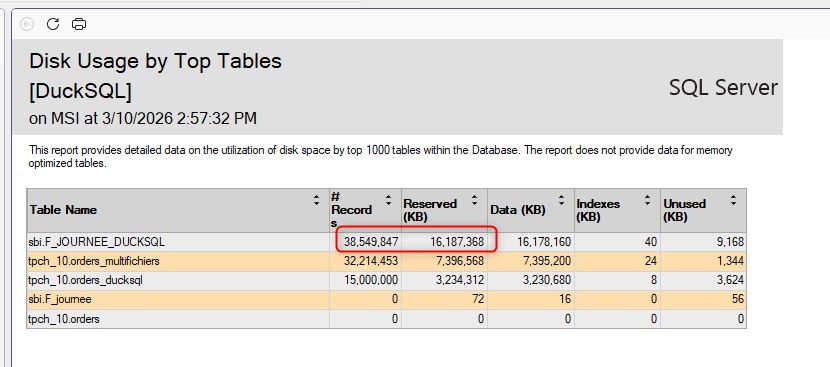Click the 1,344 unused value
This screenshot has width=830, height=367.
tap(730, 261)
